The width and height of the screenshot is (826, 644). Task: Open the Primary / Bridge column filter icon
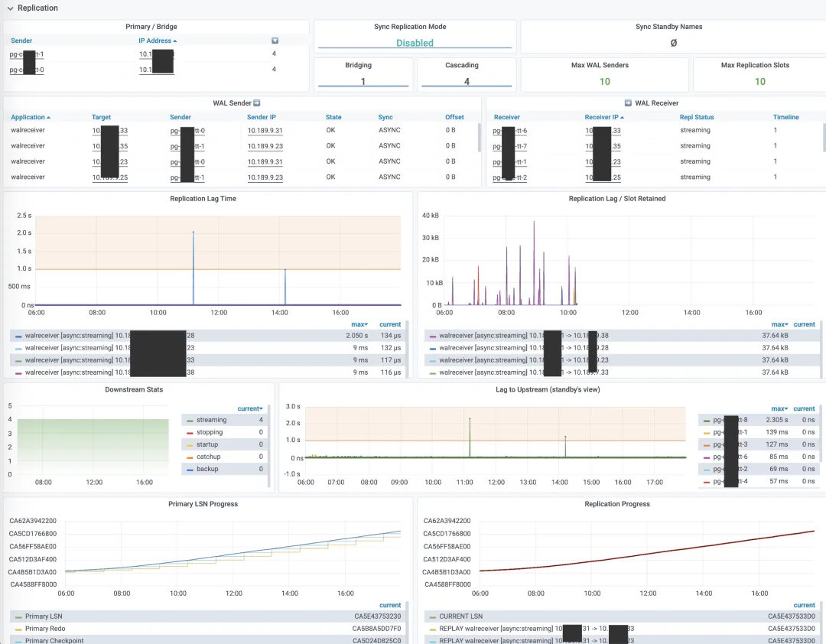pyautogui.click(x=275, y=41)
